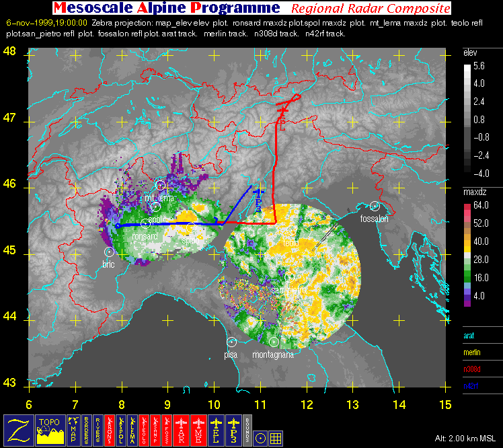Toggle the AR aircraft track icon

pos(182,430)
